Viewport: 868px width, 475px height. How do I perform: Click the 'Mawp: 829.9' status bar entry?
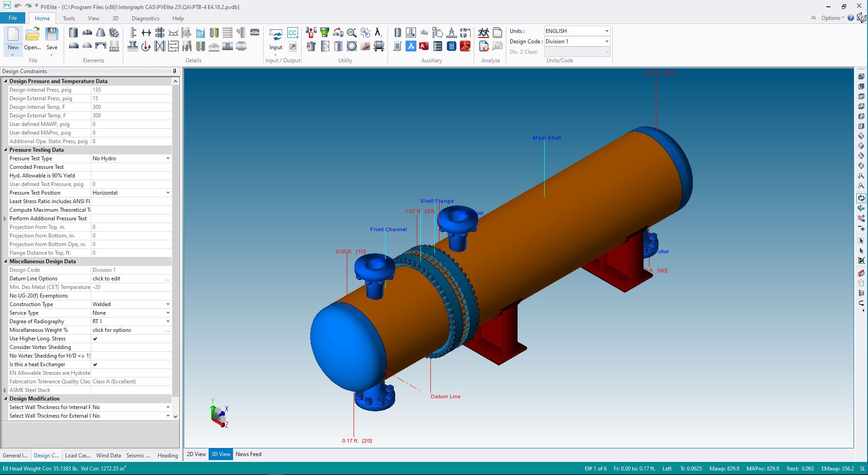tap(724, 469)
